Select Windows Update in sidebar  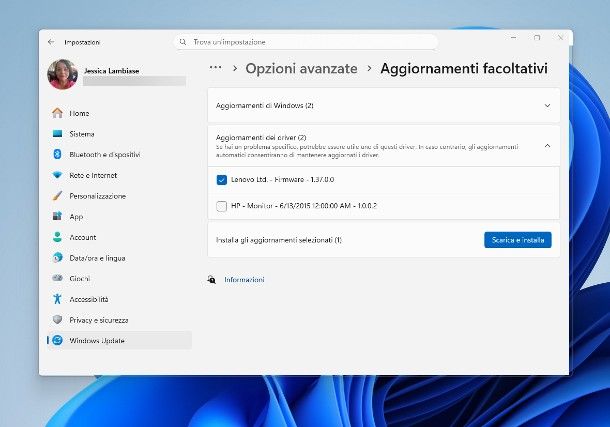click(98, 341)
